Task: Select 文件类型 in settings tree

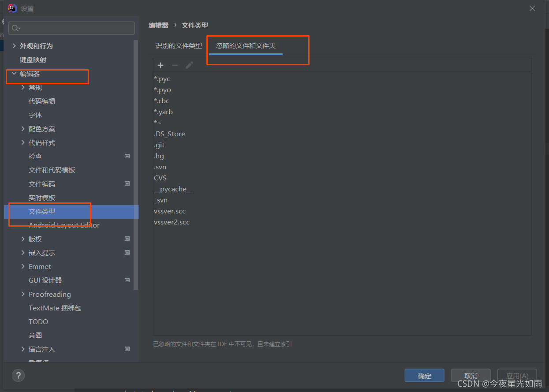Action: tap(42, 212)
